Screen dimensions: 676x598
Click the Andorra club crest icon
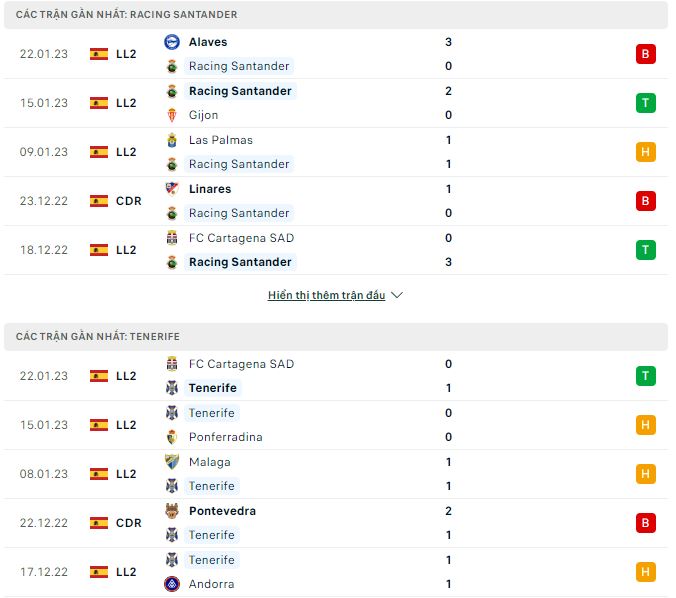click(x=171, y=584)
